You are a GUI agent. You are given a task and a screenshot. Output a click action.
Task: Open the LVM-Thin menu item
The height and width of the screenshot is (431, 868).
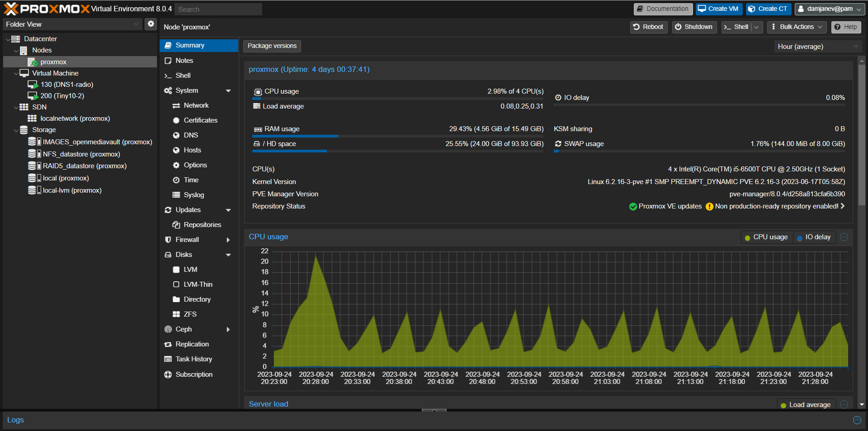(x=199, y=284)
